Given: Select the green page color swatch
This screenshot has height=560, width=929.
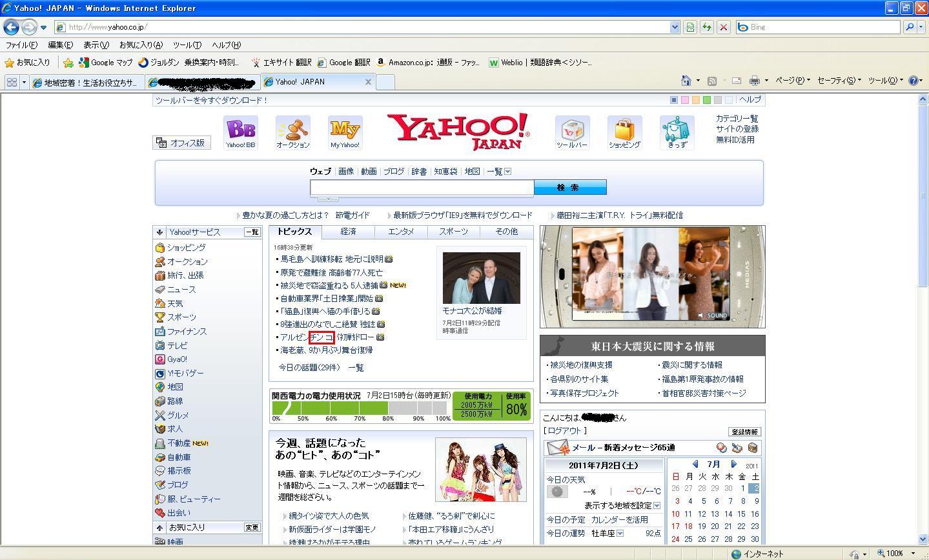Looking at the screenshot, I should [707, 100].
